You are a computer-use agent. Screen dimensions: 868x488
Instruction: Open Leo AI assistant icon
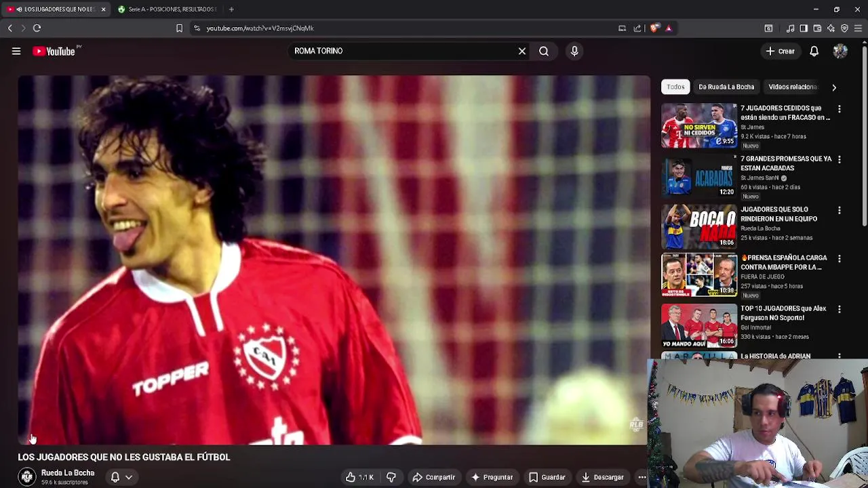click(831, 28)
